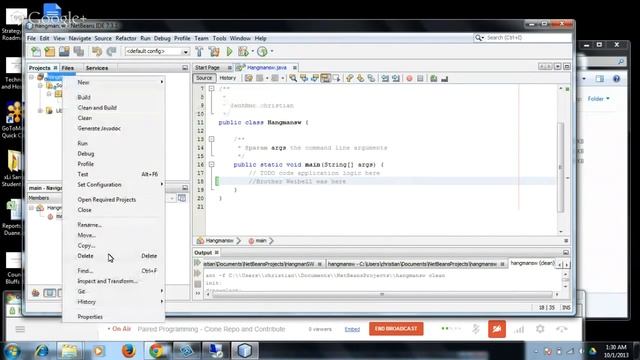Choose Rename from the context menu

coord(89,225)
